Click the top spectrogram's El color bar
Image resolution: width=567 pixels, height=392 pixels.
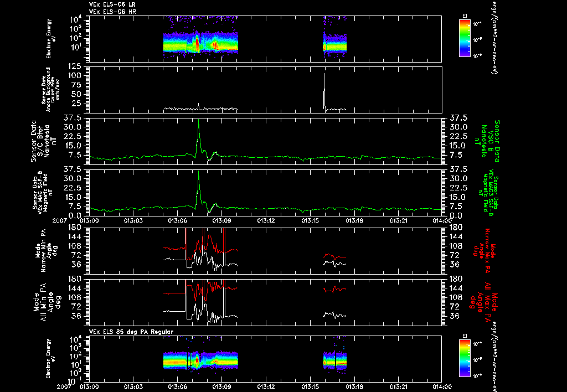(465, 38)
